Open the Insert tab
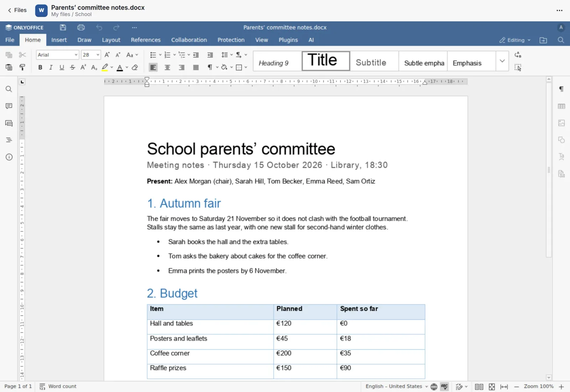This screenshot has height=392, width=570. 59,40
